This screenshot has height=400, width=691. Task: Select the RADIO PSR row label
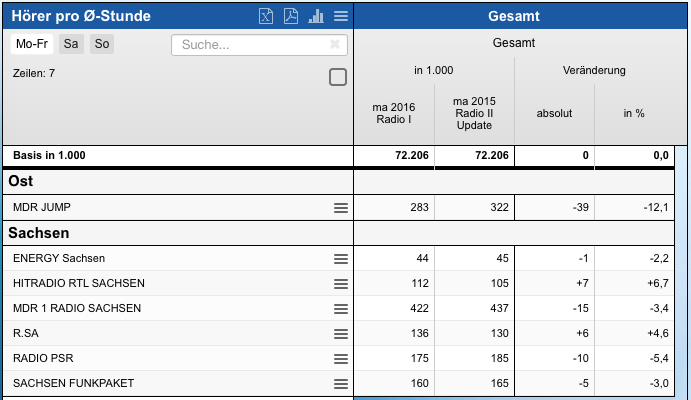coord(43,358)
